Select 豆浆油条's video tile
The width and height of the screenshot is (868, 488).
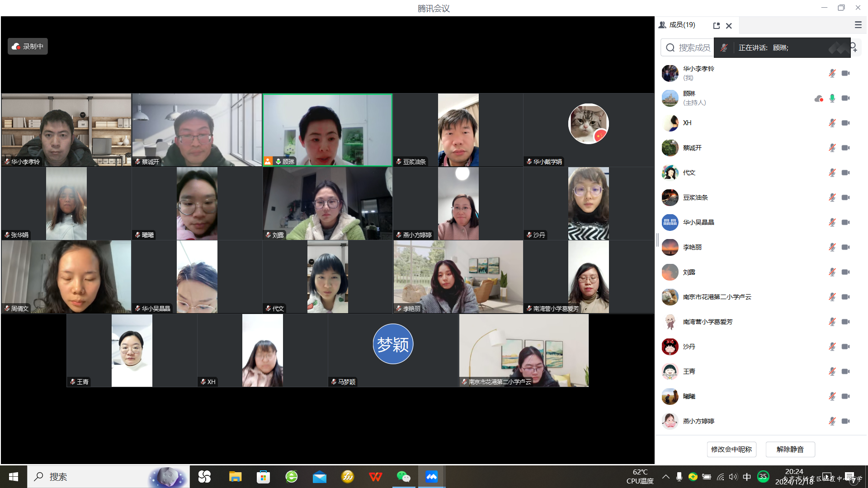click(x=458, y=130)
